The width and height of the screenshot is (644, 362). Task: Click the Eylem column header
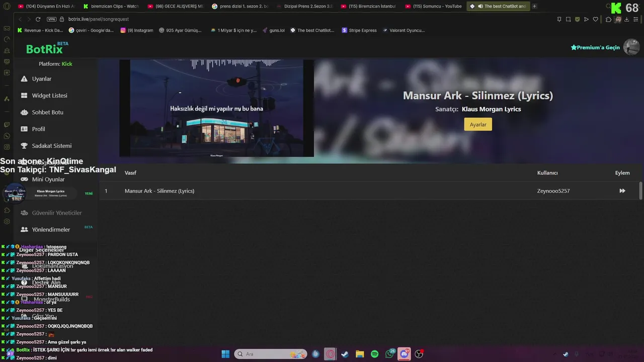point(622,173)
